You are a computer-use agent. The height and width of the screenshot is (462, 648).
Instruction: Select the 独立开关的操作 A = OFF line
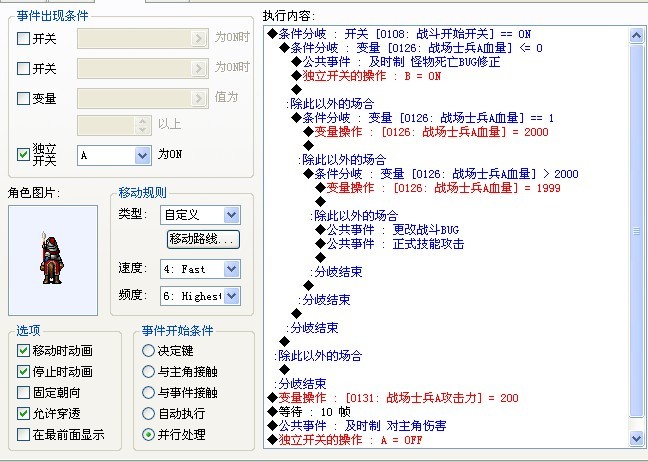(345, 440)
